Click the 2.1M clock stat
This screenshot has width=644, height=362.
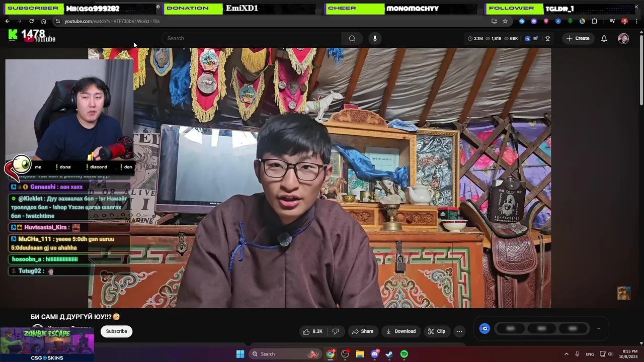point(475,38)
